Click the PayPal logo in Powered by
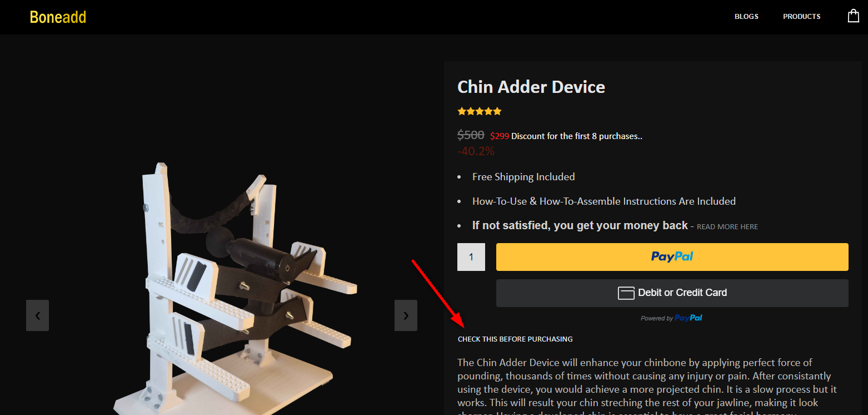Screen dimensions: 868x415 pyautogui.click(x=689, y=318)
